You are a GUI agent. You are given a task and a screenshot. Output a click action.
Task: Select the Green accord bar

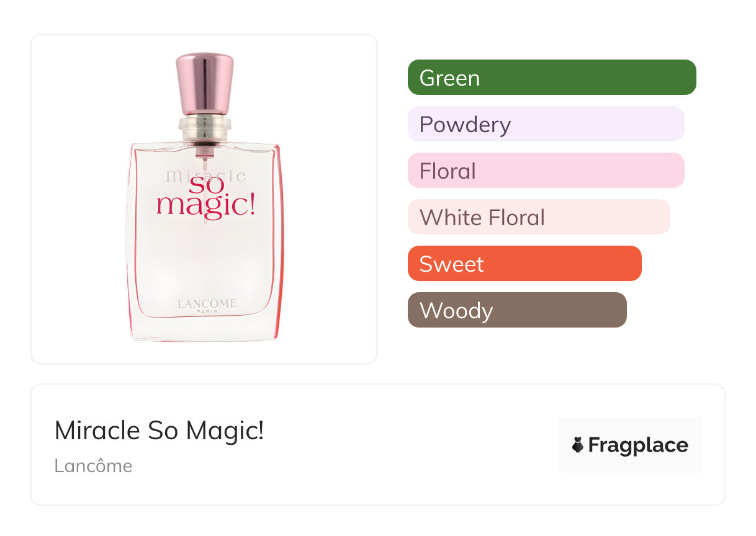[551, 78]
